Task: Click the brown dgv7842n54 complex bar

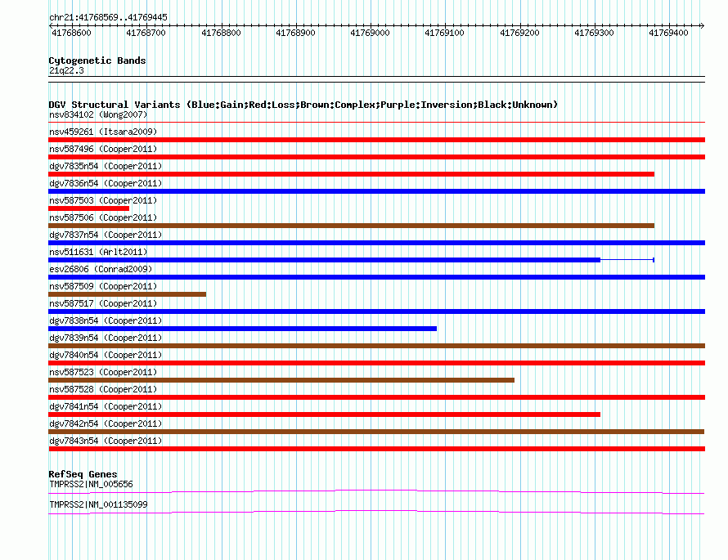Action: point(376,432)
